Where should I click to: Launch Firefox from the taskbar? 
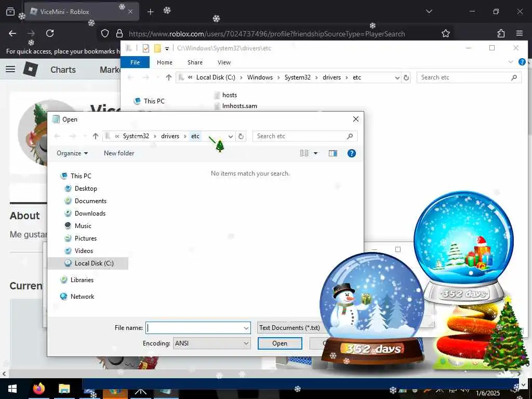(39, 389)
